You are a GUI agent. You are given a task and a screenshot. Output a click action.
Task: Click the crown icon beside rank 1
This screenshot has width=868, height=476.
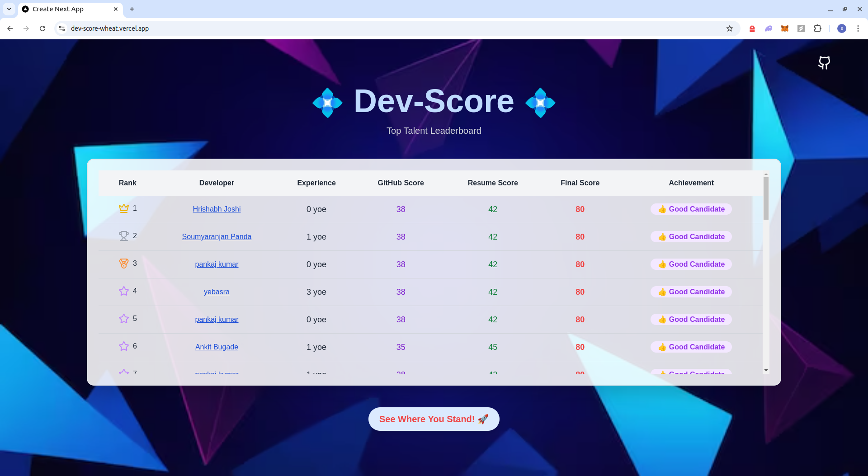tap(123, 208)
